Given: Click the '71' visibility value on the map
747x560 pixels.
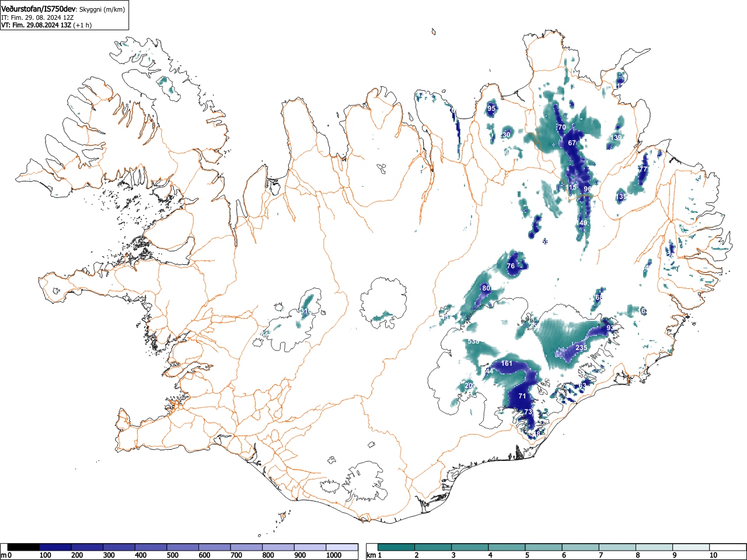Looking at the screenshot, I should click(x=522, y=396).
